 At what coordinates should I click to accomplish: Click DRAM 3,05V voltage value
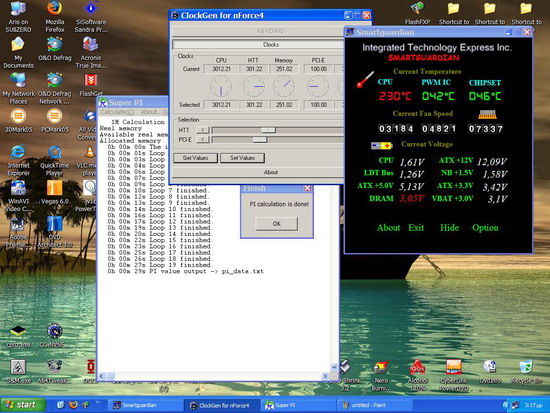pyautogui.click(x=412, y=199)
